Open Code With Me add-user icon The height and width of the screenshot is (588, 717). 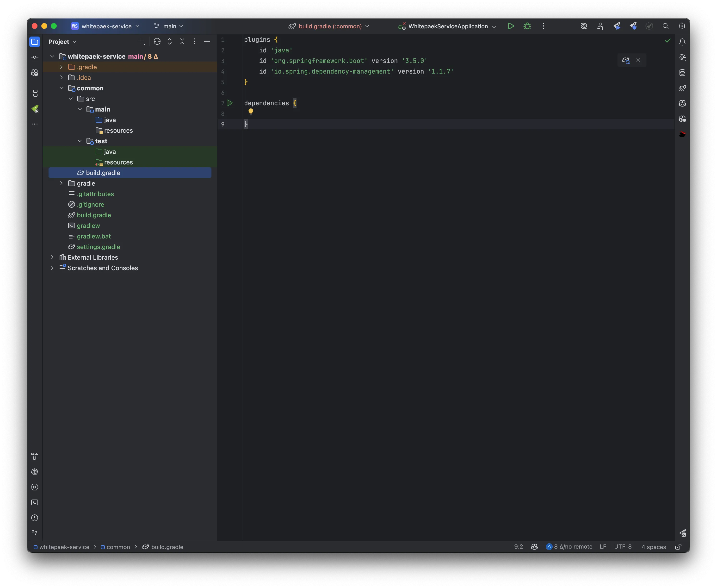point(600,26)
